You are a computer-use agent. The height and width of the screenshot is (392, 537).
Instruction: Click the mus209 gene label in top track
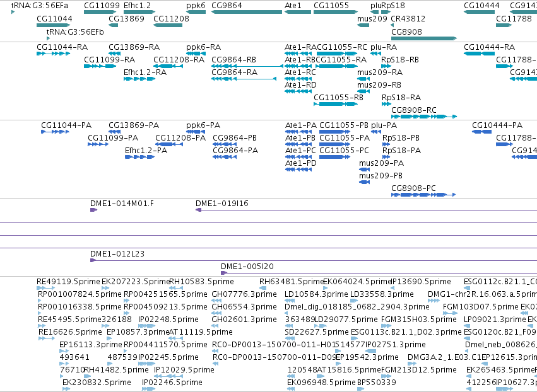[x=372, y=18]
